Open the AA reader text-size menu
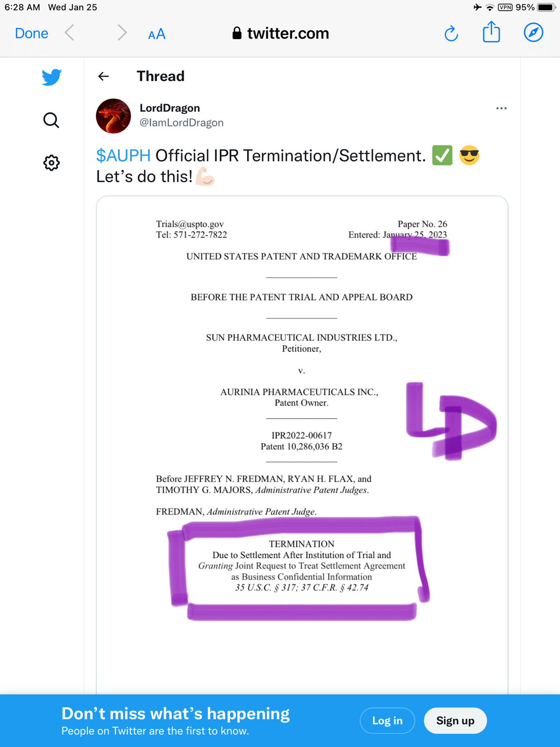The width and height of the screenshot is (560, 747). click(x=157, y=34)
